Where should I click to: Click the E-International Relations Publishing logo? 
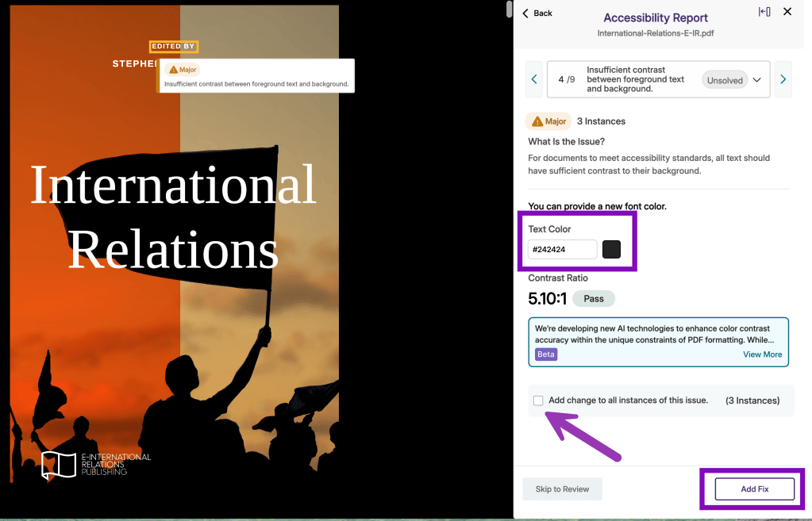[x=96, y=464]
